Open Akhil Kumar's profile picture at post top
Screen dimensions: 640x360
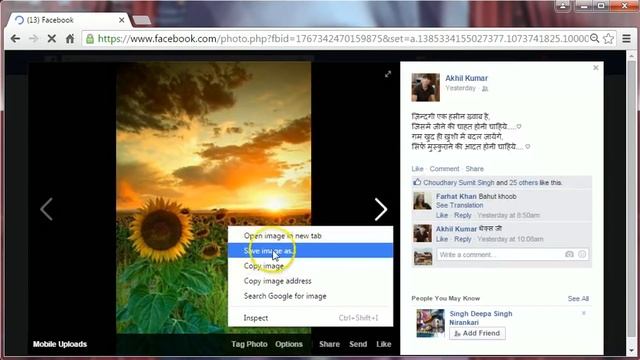tap(425, 87)
